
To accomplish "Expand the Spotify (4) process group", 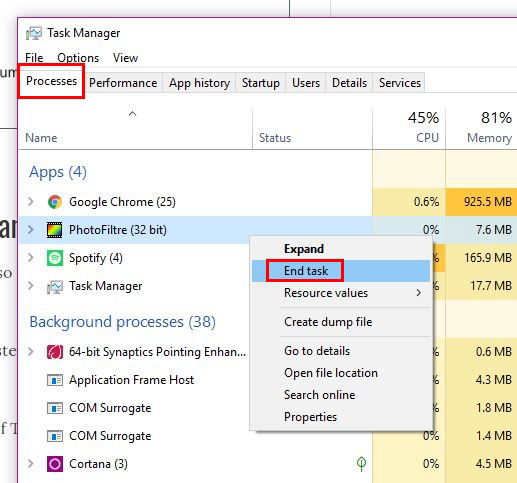I will (31, 257).
